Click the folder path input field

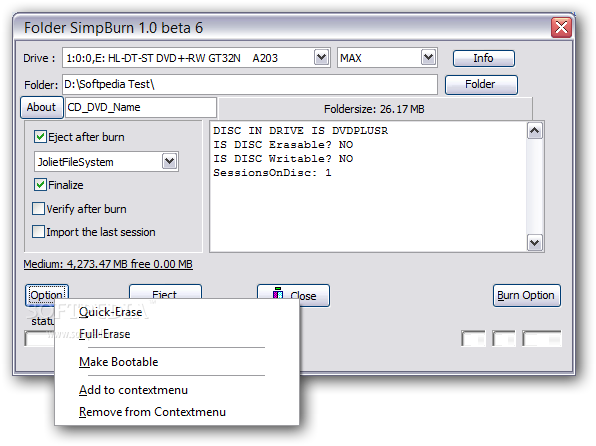click(x=250, y=84)
